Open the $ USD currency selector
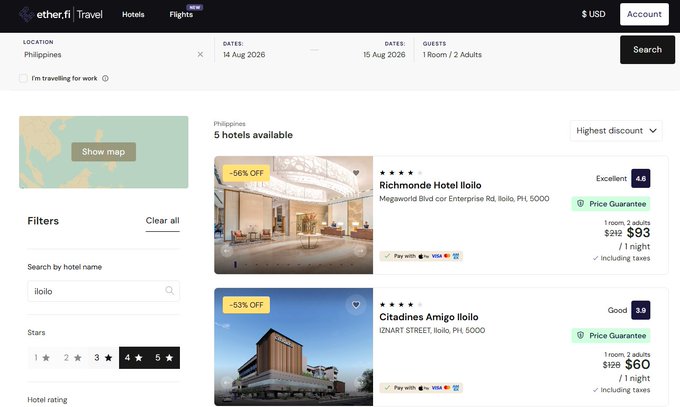 pos(593,14)
